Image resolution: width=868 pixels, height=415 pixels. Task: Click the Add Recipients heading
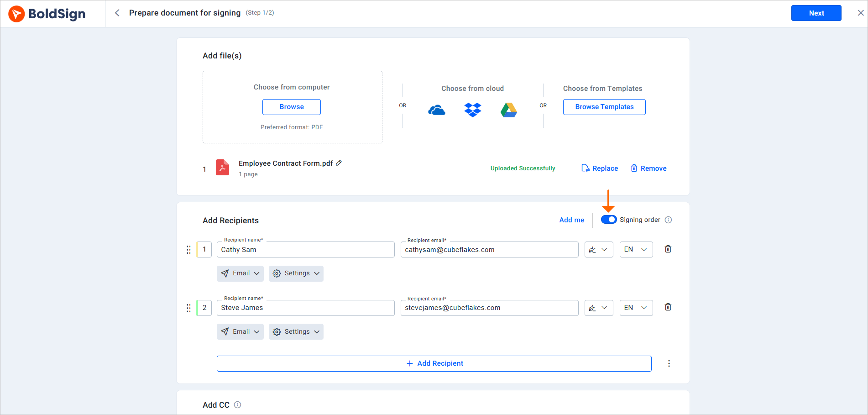click(x=230, y=221)
